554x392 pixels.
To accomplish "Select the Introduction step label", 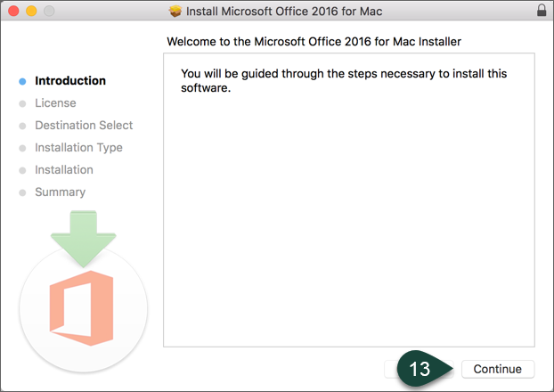I will (70, 81).
